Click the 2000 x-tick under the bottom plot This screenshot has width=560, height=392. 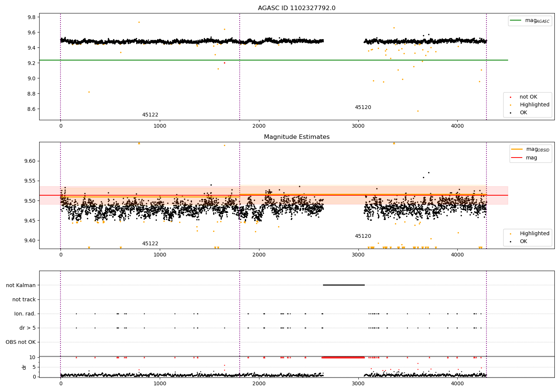259,384
